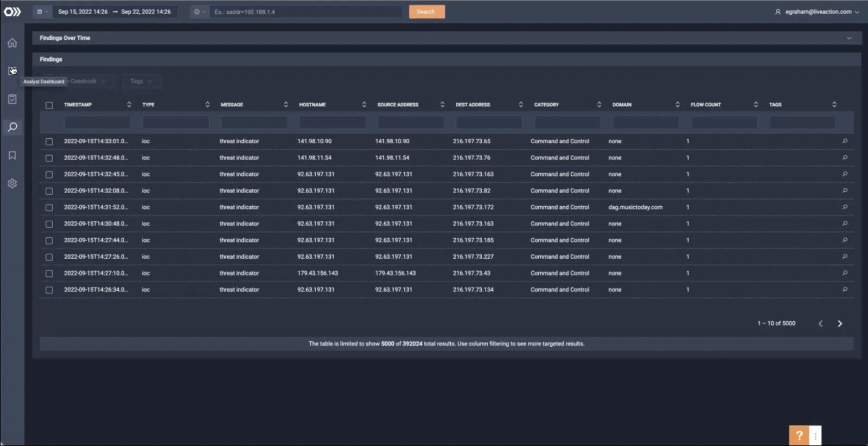
Task: Open the Tags dropdown
Action: [142, 81]
